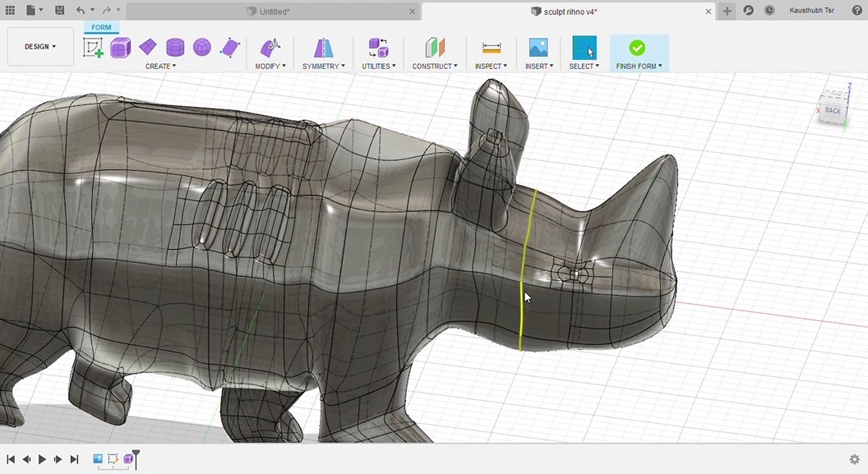The image size is (868, 474).
Task: Redo the last action
Action: pyautogui.click(x=107, y=11)
